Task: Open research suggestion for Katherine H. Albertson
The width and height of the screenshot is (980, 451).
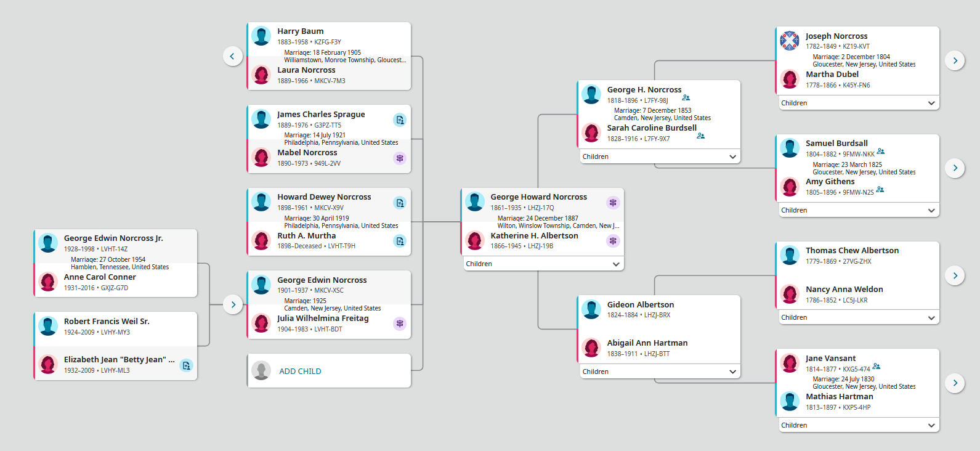Action: click(x=613, y=241)
